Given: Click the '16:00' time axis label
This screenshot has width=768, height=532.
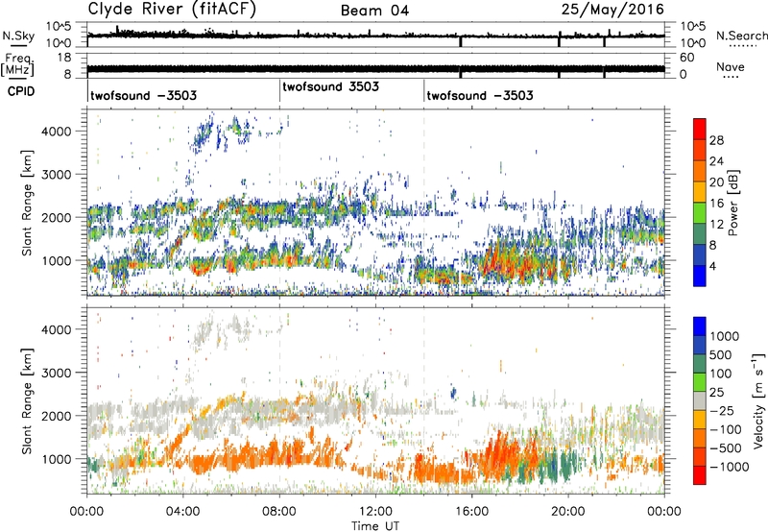Looking at the screenshot, I should pos(471,512).
